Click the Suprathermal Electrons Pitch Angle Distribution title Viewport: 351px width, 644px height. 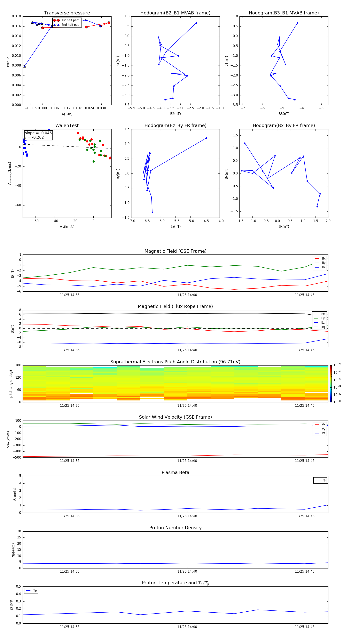(x=175, y=362)
